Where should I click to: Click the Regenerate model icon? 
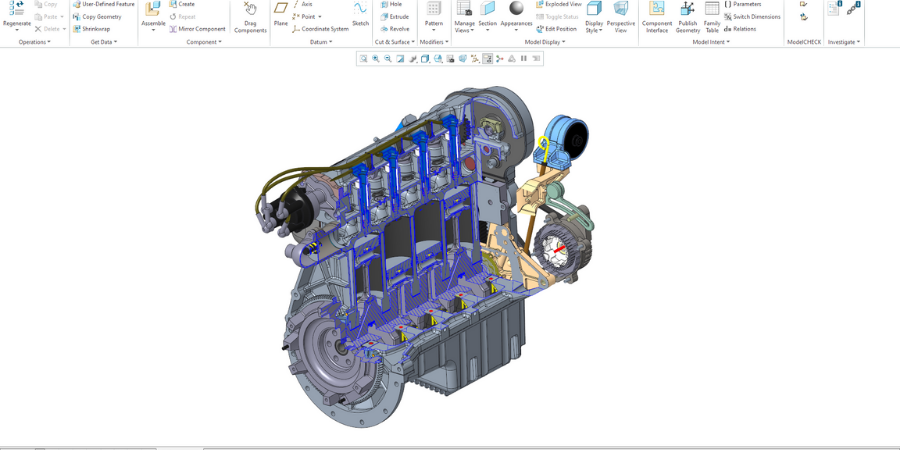pyautogui.click(x=16, y=9)
